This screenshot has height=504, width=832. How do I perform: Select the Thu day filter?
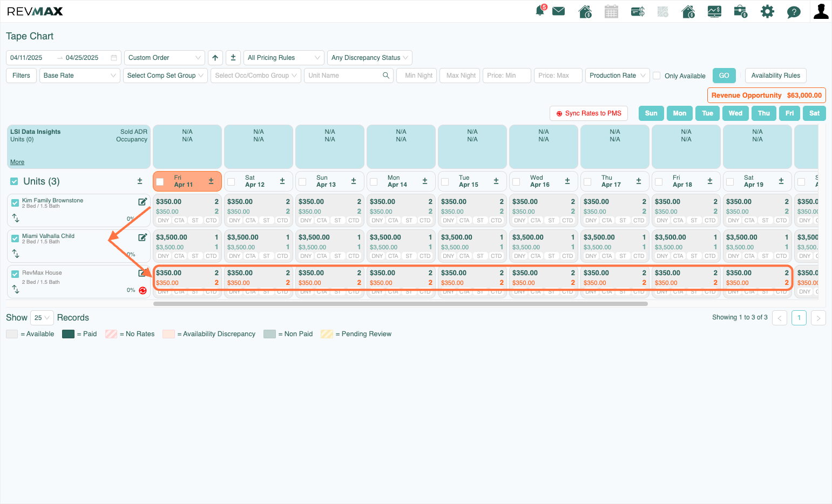coord(764,113)
